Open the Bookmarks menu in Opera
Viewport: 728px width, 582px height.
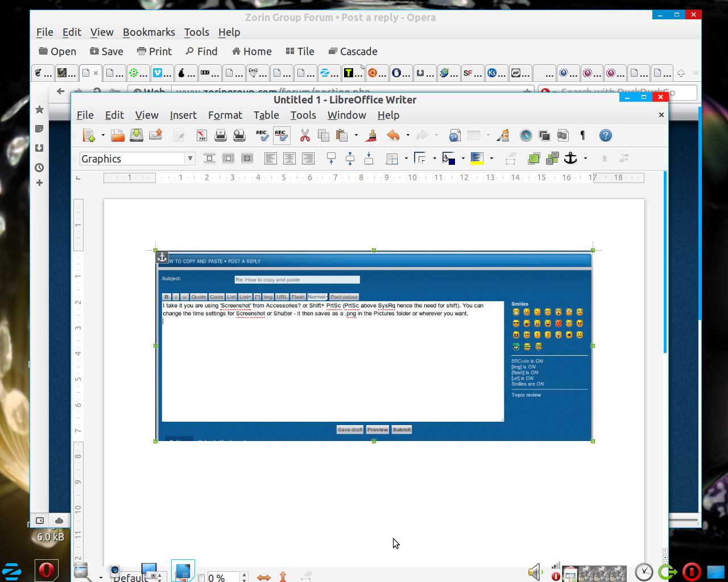[148, 32]
